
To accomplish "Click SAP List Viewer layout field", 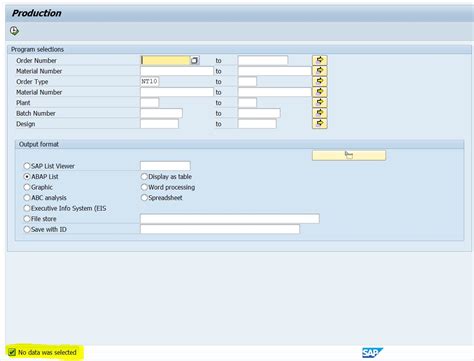I will pyautogui.click(x=165, y=166).
